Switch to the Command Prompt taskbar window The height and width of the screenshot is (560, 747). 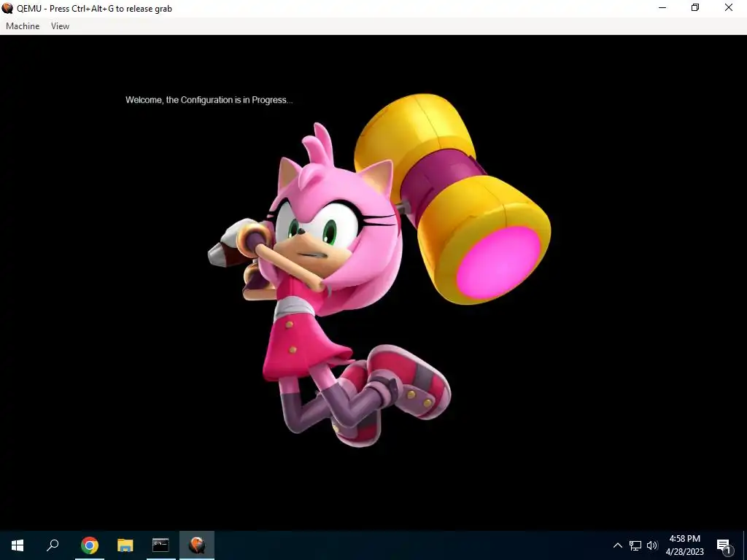(160, 545)
